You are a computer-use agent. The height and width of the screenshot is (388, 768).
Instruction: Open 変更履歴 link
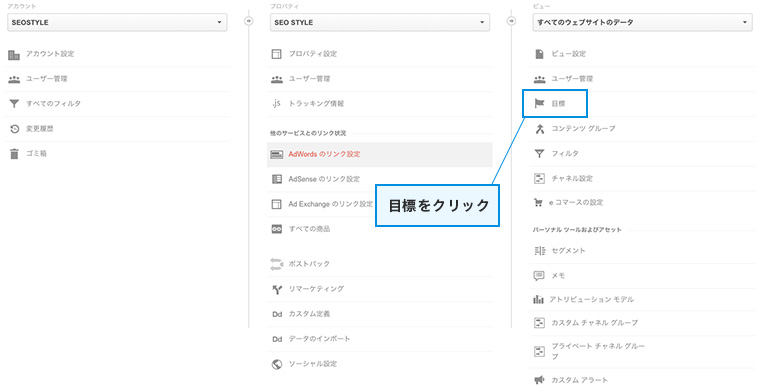click(x=40, y=128)
